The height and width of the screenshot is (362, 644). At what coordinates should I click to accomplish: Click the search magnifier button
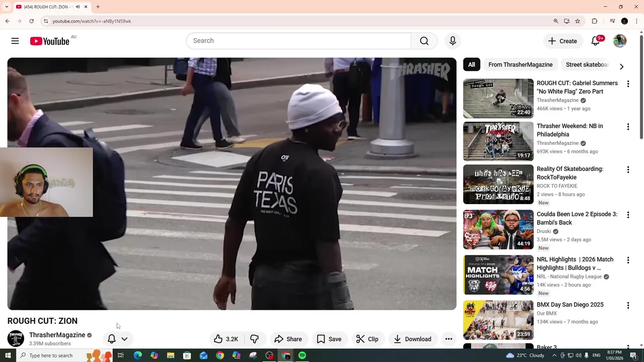tap(424, 41)
